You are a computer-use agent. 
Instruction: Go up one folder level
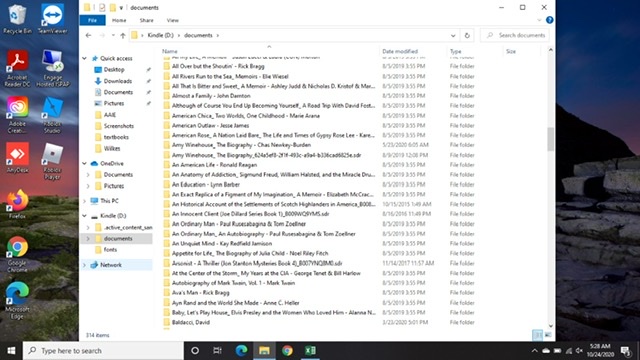[122, 36]
